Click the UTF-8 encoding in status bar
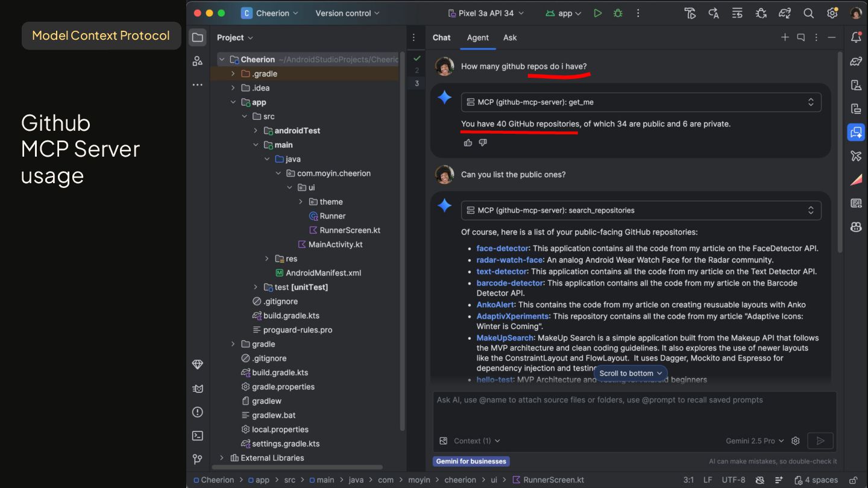Screen dimensions: 868x488 pyautogui.click(x=734, y=480)
